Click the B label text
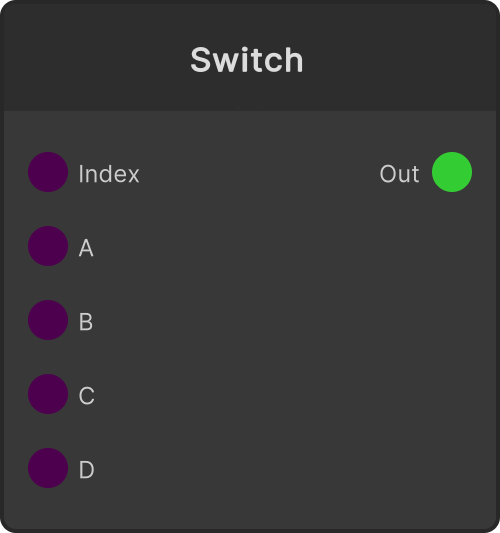This screenshot has width=500, height=533. (86, 322)
